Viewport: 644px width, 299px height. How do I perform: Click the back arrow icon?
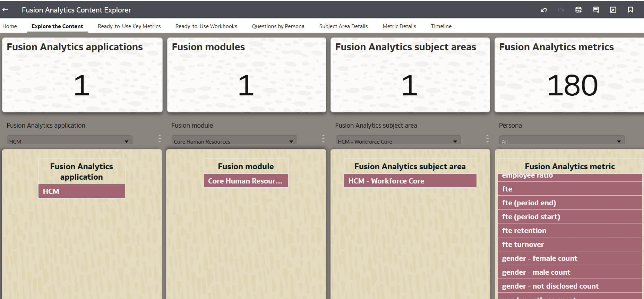[5, 10]
